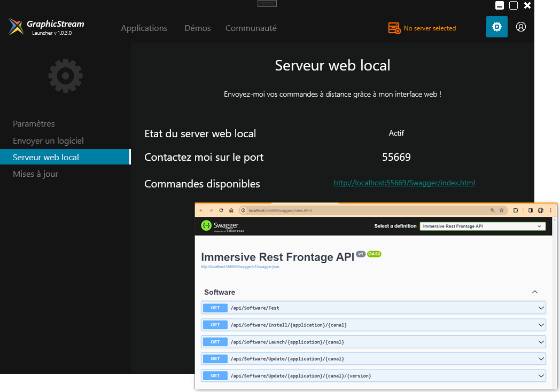Minimize the GraphicStream Launcher window
The width and height of the screenshot is (560, 392).
pos(500,5)
